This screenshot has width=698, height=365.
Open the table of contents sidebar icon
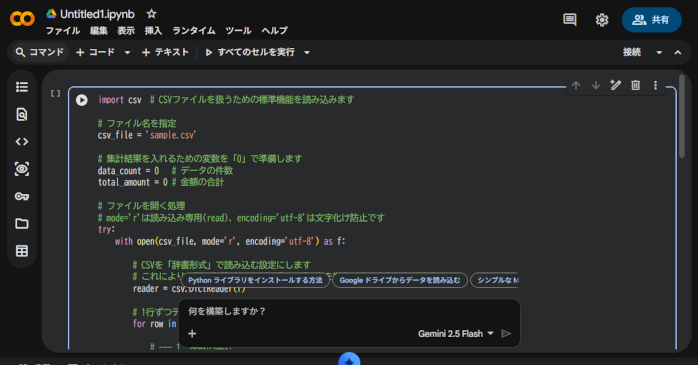(x=22, y=87)
